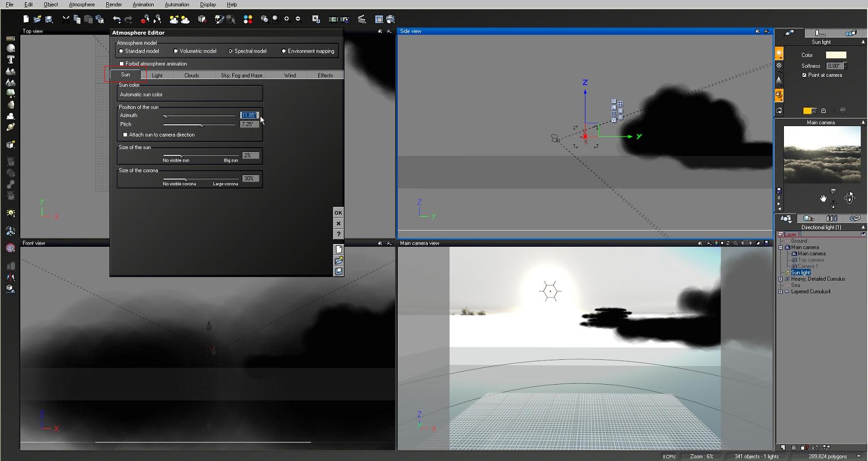Open the File menu
The height and width of the screenshot is (461, 868).
click(10, 5)
